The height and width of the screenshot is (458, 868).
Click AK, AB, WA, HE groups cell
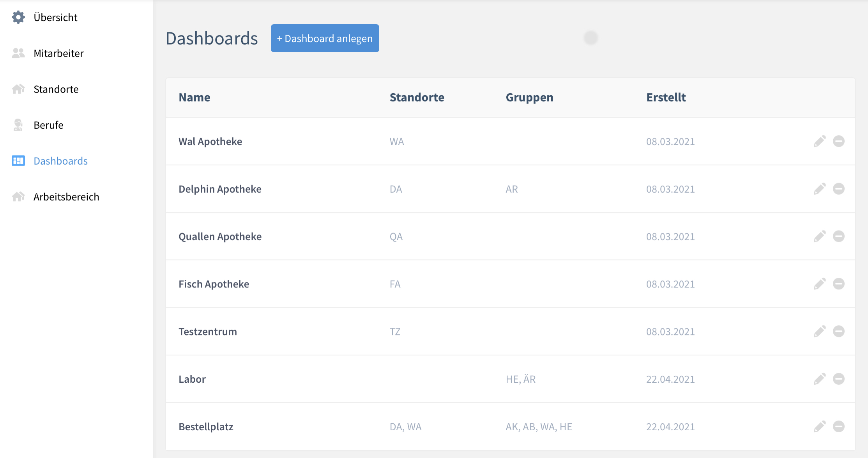(539, 427)
